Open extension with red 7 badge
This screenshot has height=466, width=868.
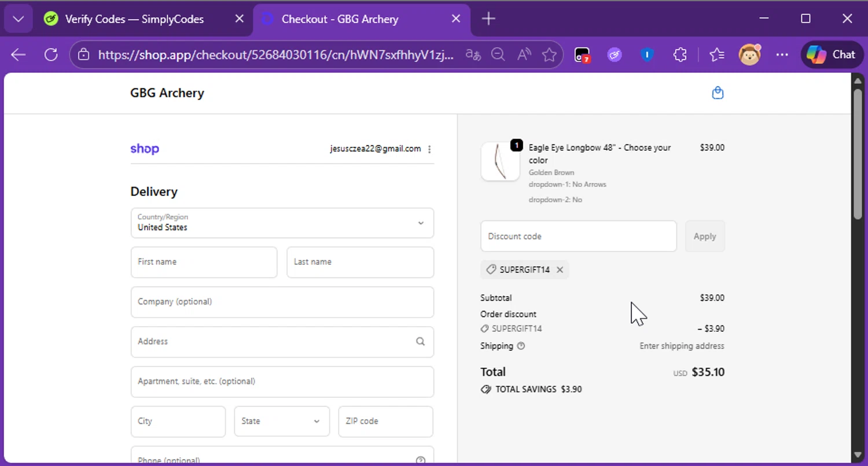point(582,55)
